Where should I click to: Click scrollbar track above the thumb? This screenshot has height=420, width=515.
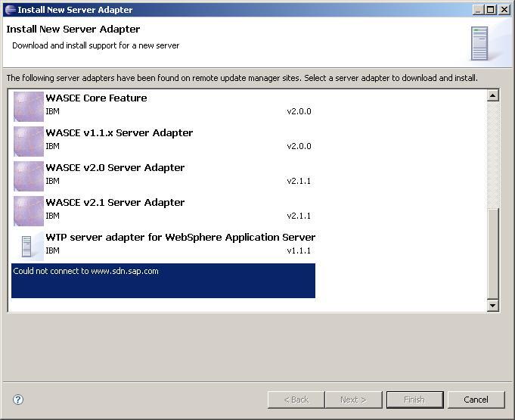[492, 155]
